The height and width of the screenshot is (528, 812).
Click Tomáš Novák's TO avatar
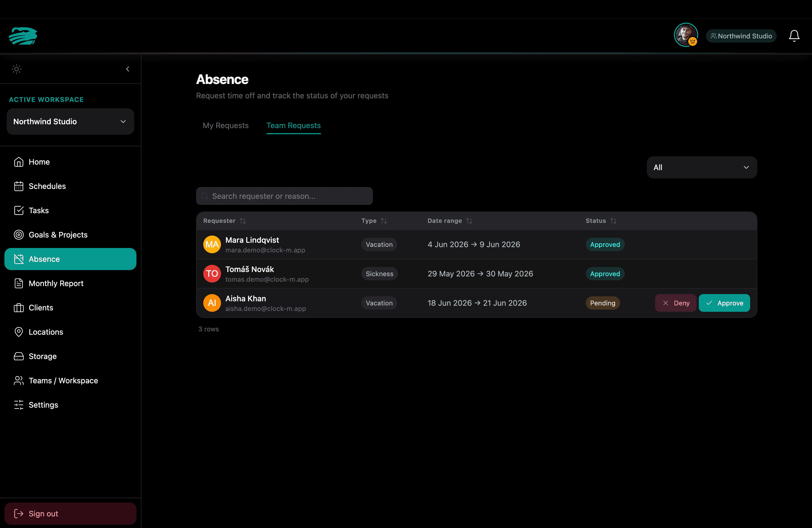click(x=212, y=274)
